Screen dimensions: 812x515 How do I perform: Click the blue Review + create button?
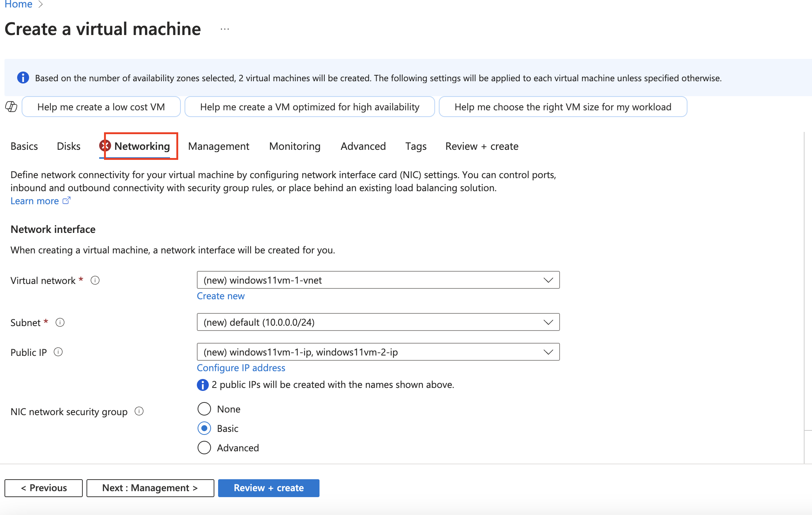click(269, 488)
